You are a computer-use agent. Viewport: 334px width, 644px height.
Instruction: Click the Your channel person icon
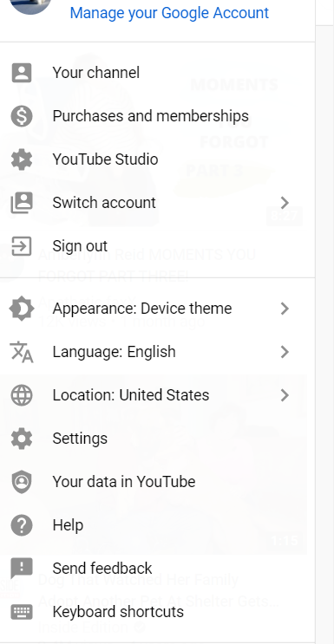pyautogui.click(x=22, y=73)
